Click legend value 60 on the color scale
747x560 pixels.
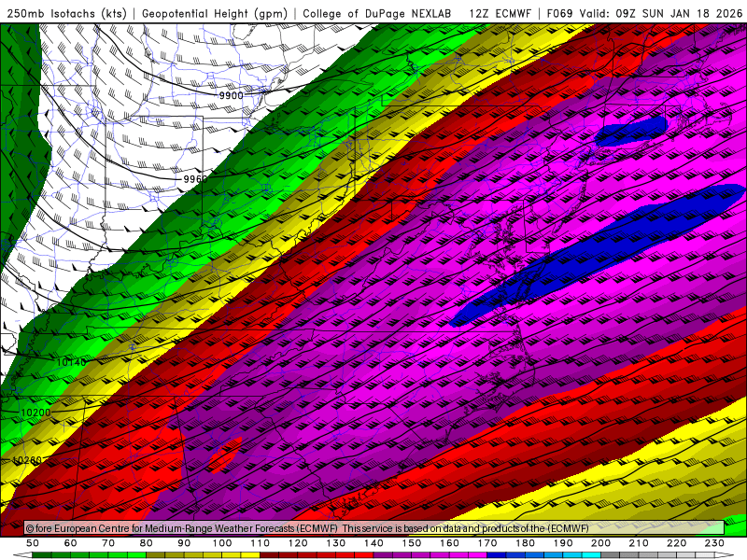pyautogui.click(x=71, y=543)
